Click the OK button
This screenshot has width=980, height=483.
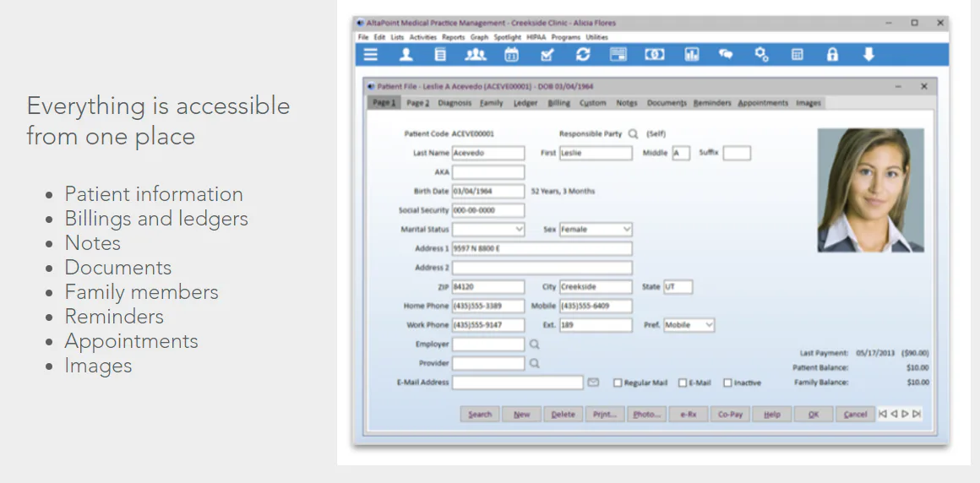point(814,415)
